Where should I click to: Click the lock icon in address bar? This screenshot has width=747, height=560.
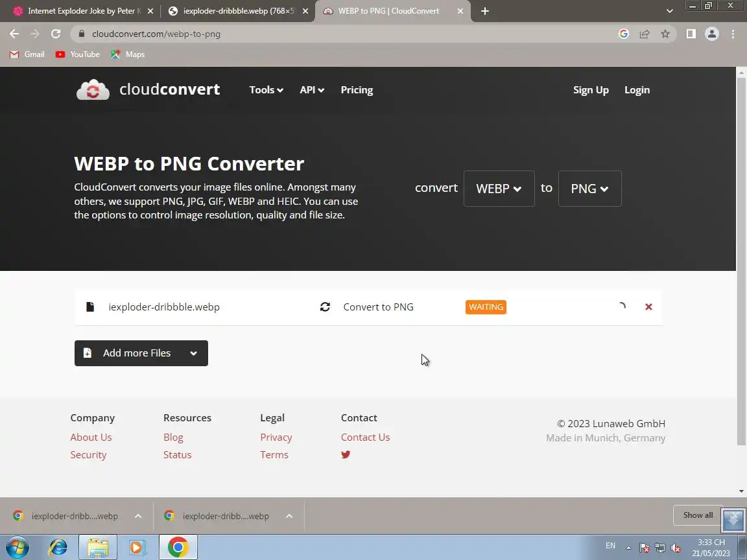point(82,34)
